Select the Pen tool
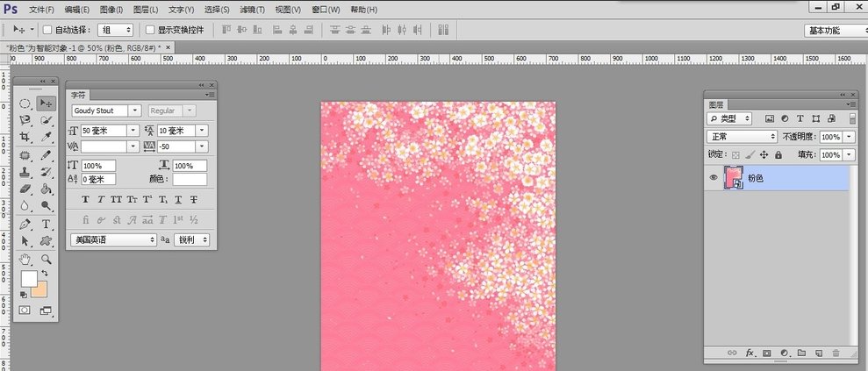Viewport: 868px width, 371px height. tap(25, 224)
